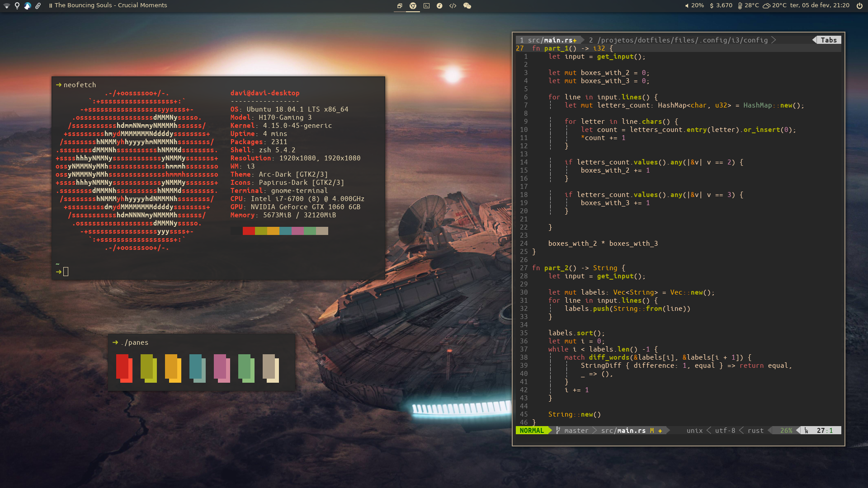Click 'while i < labels.len() -1' line
The height and width of the screenshot is (488, 868).
pyautogui.click(x=603, y=349)
